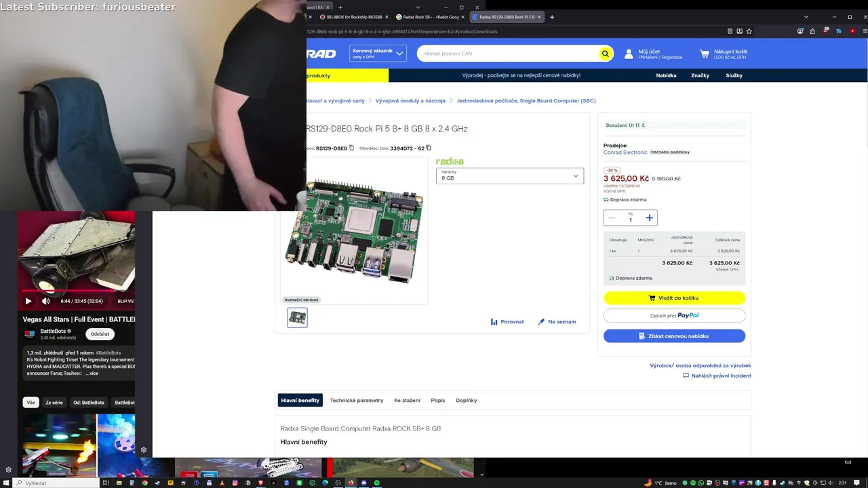Open the Varianty 8 GB dropdown

[510, 176]
